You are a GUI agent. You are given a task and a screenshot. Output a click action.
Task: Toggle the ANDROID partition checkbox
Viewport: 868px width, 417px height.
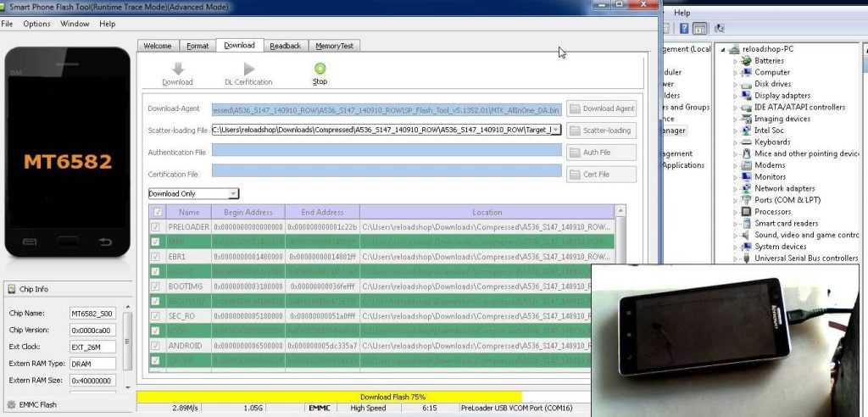click(x=155, y=346)
